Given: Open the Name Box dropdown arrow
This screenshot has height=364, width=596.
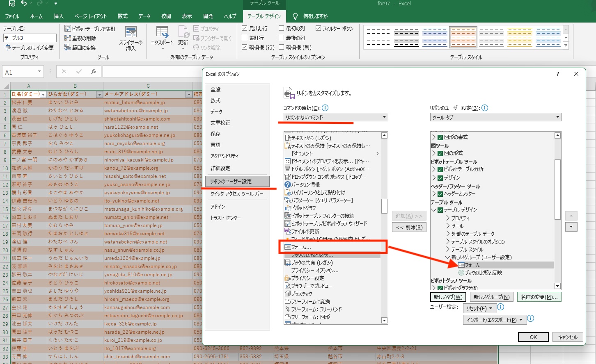Looking at the screenshot, I should click(x=39, y=72).
